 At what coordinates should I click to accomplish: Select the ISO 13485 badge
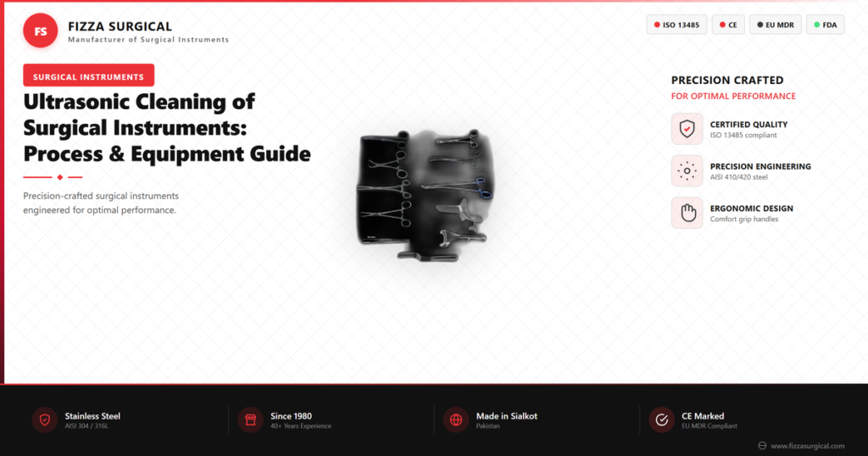click(x=676, y=25)
